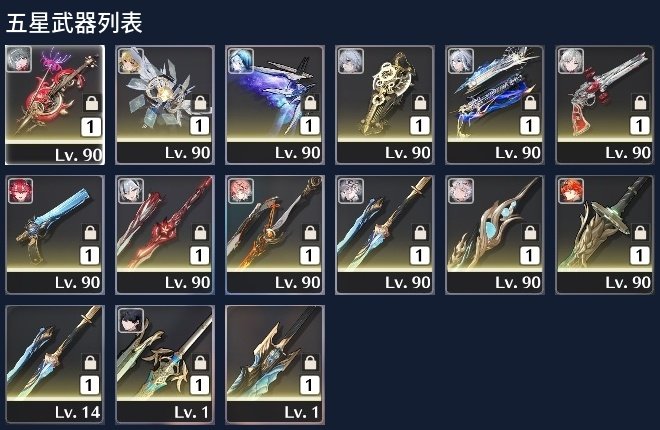660x430 pixels.
Task: Select the red guitar-shaped weapon card
Action: tap(55, 105)
